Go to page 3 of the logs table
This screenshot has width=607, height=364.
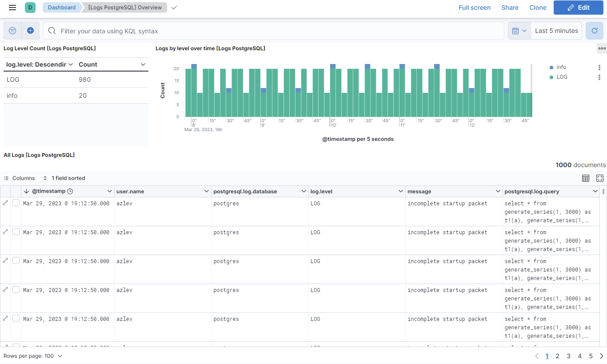click(x=568, y=356)
